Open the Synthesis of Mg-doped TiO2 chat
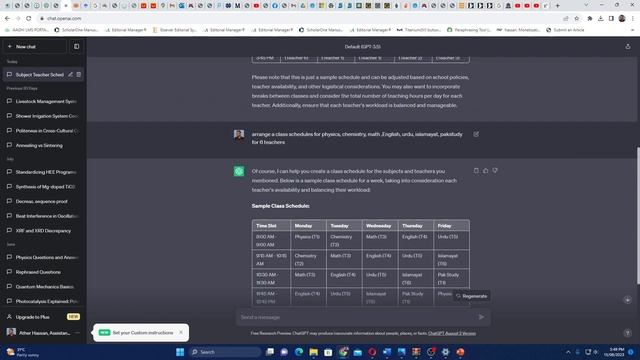640x360 pixels. 43,187
